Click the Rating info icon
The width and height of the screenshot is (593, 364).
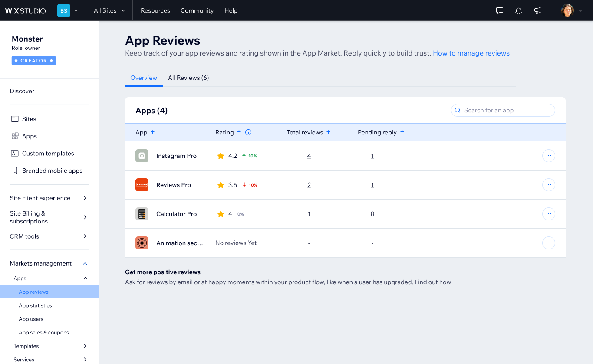(248, 132)
